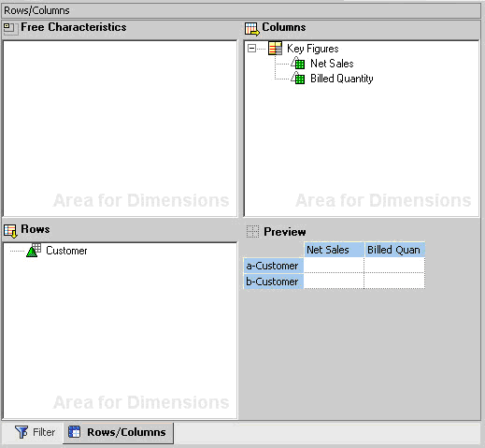Click the Customer characteristic icon
Image resolution: width=485 pixels, height=448 pixels.
pos(34,251)
